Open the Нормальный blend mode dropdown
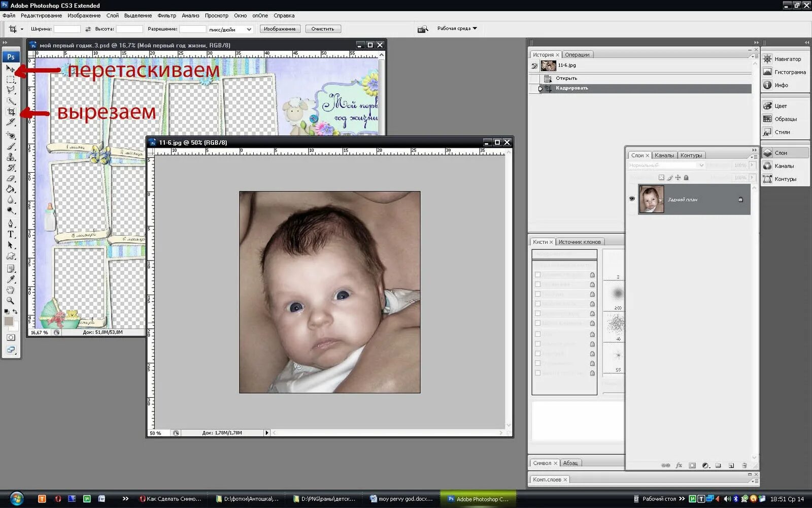812x508 pixels. pos(666,165)
